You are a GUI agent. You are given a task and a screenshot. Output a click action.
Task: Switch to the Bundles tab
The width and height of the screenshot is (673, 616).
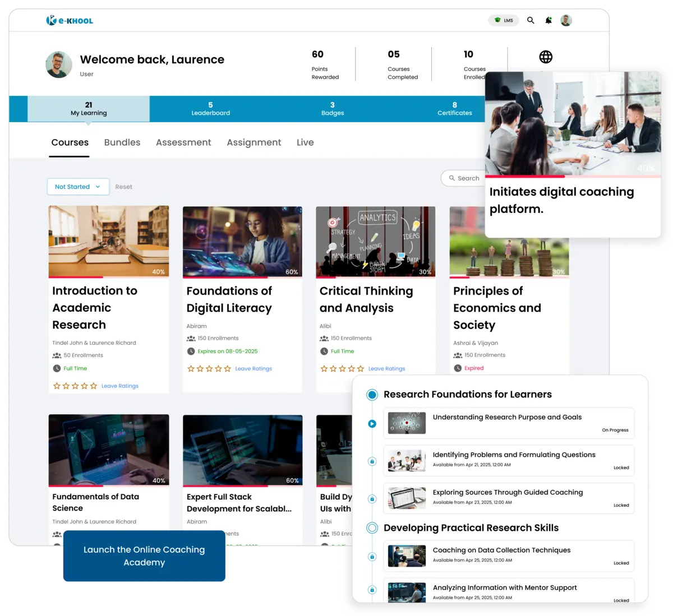(122, 142)
